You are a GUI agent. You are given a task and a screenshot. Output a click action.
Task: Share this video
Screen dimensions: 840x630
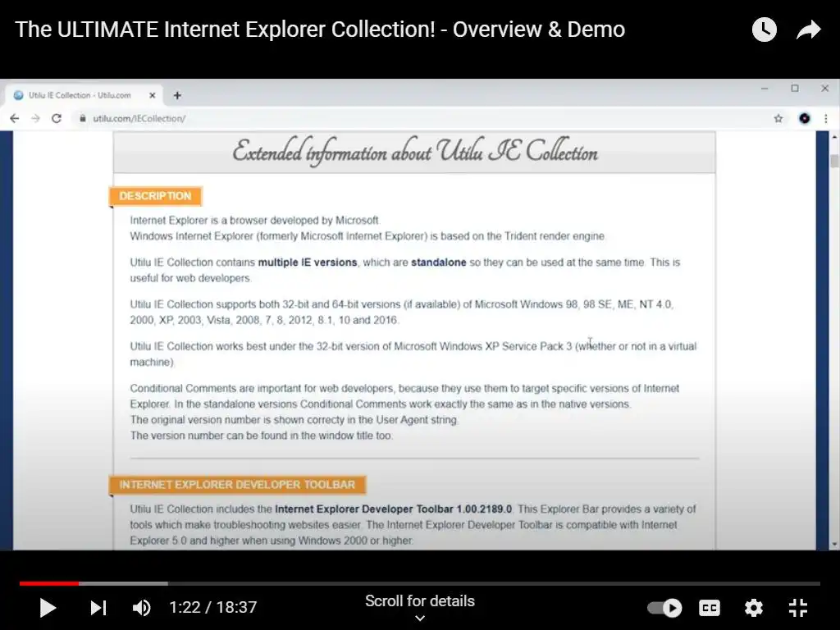coord(808,30)
